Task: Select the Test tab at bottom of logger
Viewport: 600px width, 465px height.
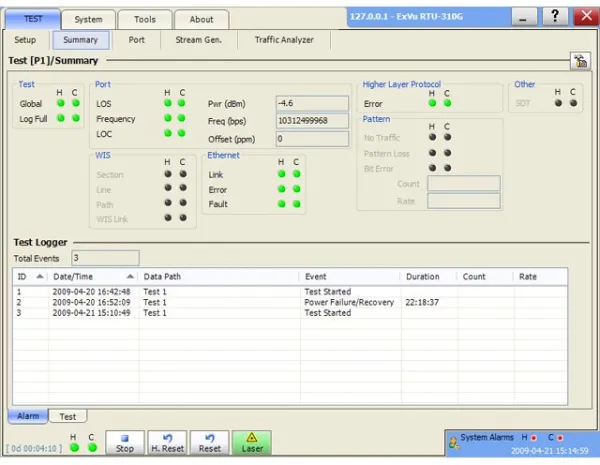Action: (67, 416)
